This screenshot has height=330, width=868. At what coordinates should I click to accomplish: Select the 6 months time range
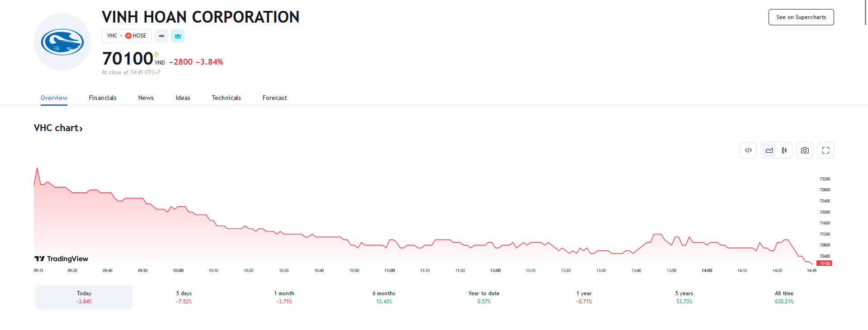click(x=384, y=297)
